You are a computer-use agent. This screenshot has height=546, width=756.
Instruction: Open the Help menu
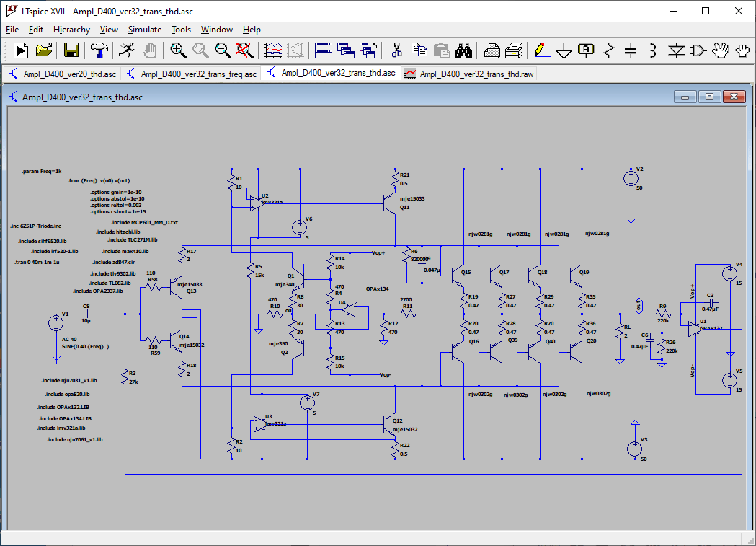coord(252,30)
